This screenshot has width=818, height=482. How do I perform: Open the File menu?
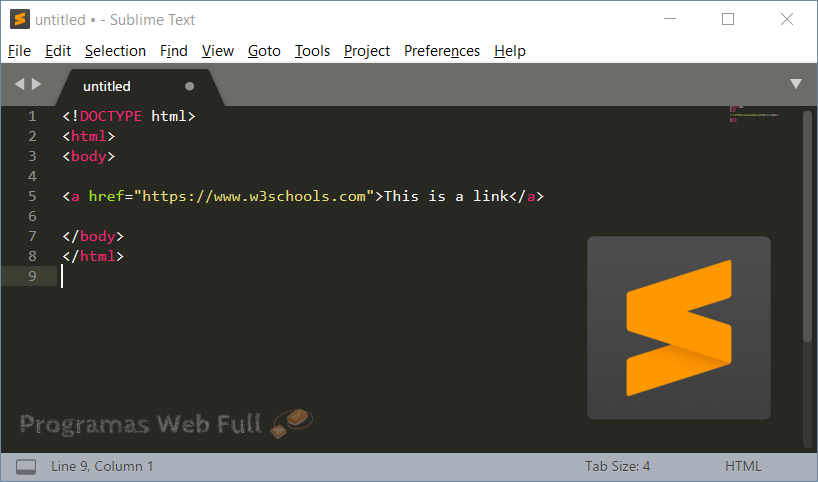19,51
